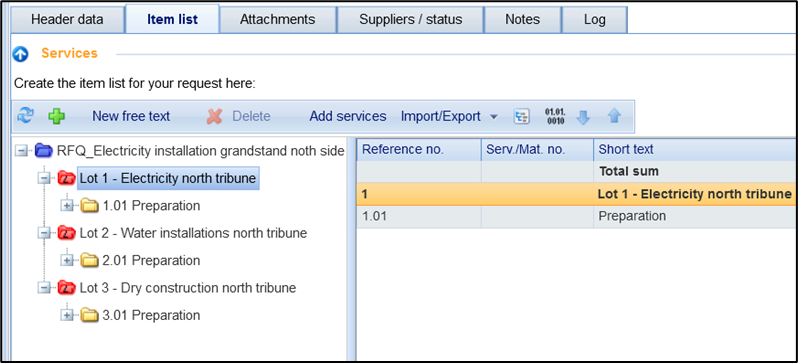Viewport: 798px width, 363px height.
Task: Select the blue RFQ root folder icon
Action: click(x=44, y=151)
